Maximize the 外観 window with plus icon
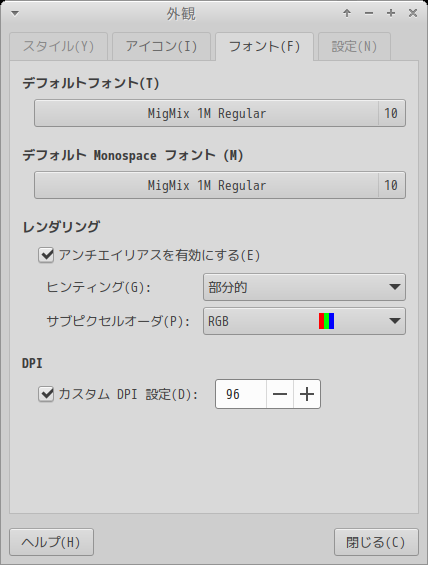This screenshot has height=565, width=428. pyautogui.click(x=391, y=13)
